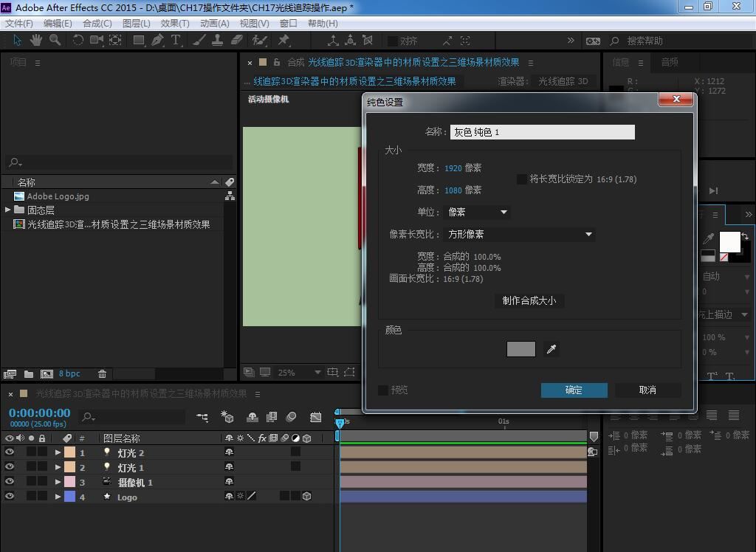Open the 效果(T) menu
The width and height of the screenshot is (756, 552).
174,23
